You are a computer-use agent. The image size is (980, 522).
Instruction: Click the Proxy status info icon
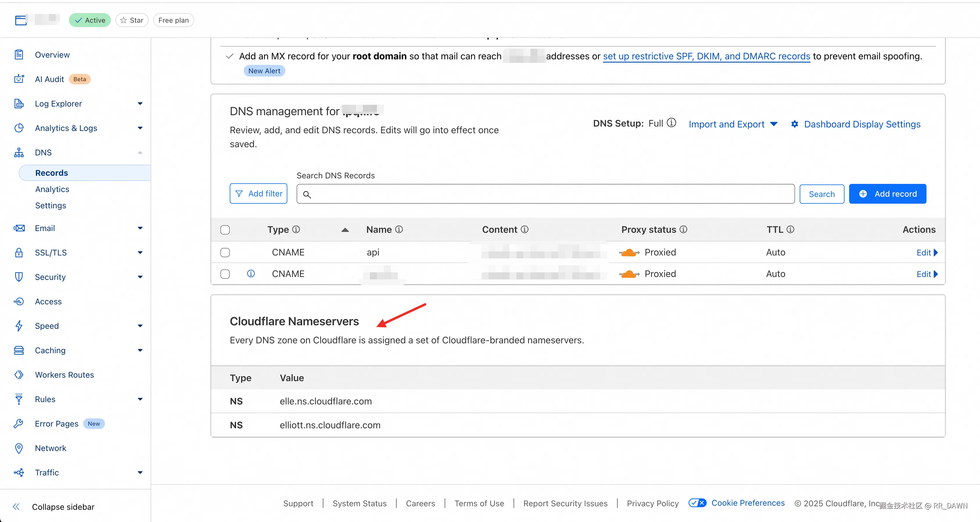pos(683,229)
